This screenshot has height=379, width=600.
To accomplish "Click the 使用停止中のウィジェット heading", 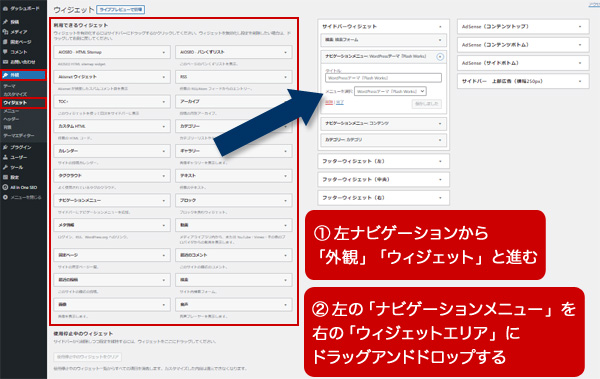I will (x=83, y=333).
